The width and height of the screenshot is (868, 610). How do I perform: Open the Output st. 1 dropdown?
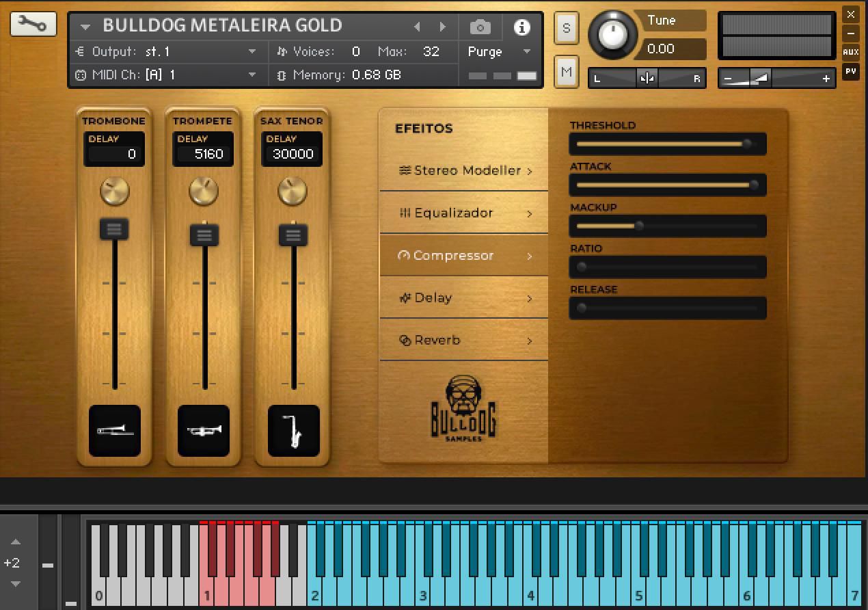pyautogui.click(x=252, y=51)
